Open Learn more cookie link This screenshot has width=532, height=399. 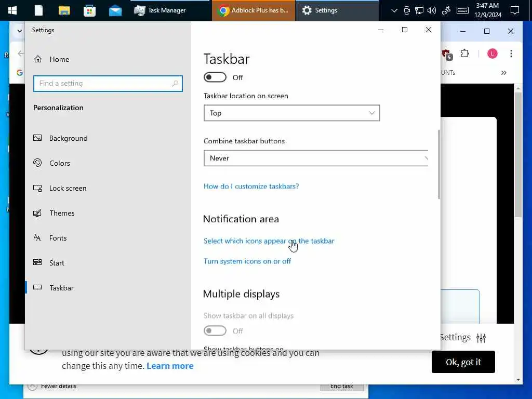170,366
